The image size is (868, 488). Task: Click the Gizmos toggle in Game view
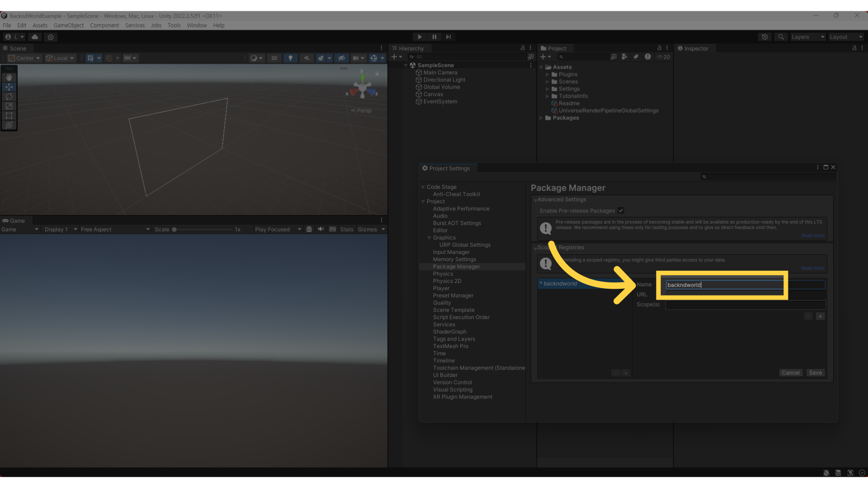click(x=367, y=230)
